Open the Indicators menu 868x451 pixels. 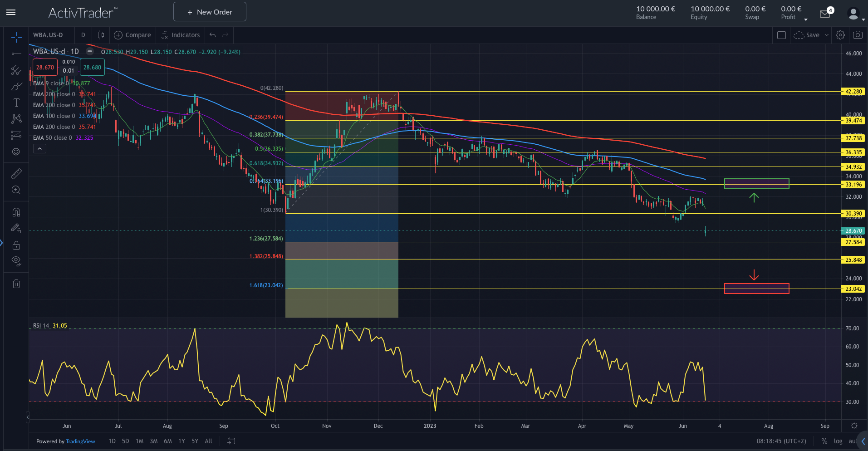pos(181,35)
